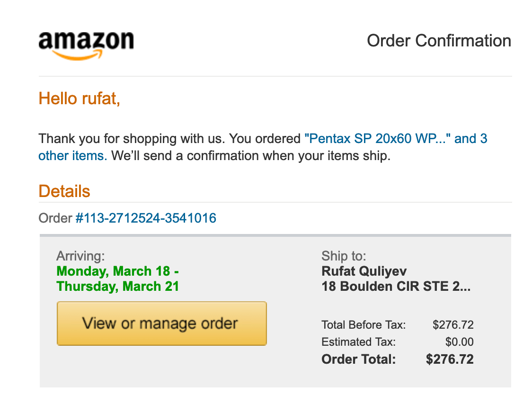Image resolution: width=532 pixels, height=395 pixels.
Task: Click the "We'll send a confirmation" sentence
Action: (251, 155)
